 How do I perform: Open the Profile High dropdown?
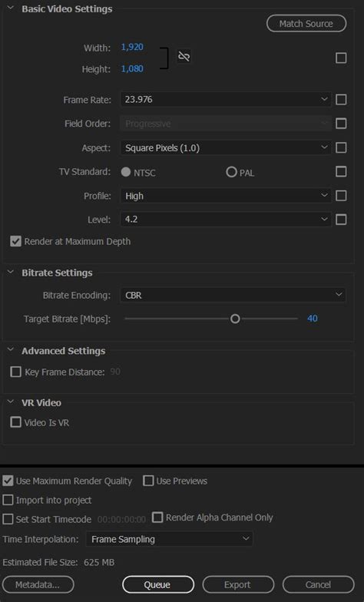[226, 196]
